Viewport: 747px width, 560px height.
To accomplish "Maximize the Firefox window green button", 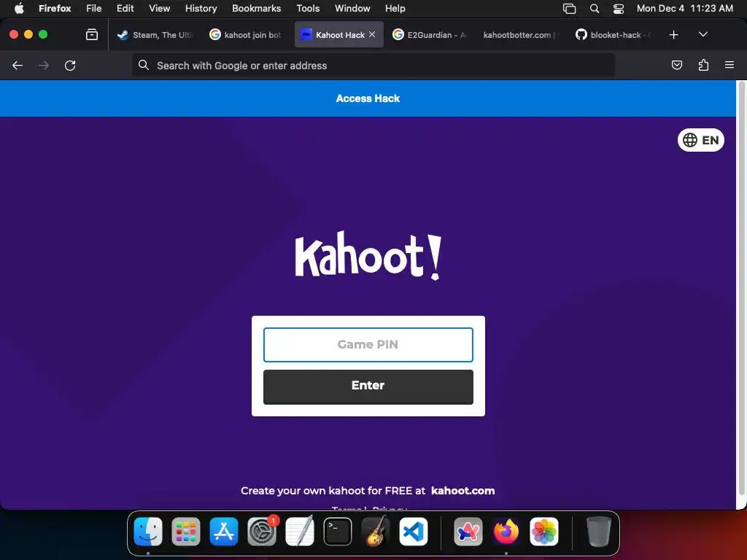I will [x=43, y=34].
